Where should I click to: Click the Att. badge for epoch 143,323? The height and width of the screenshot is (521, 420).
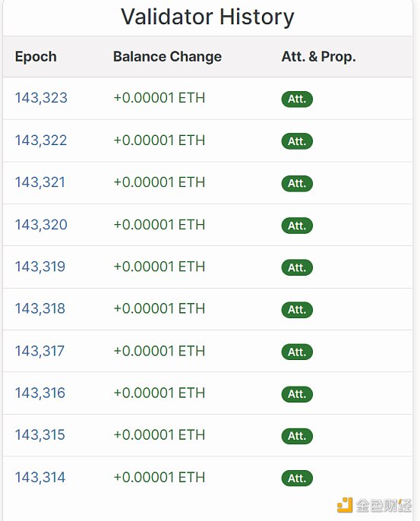(297, 99)
